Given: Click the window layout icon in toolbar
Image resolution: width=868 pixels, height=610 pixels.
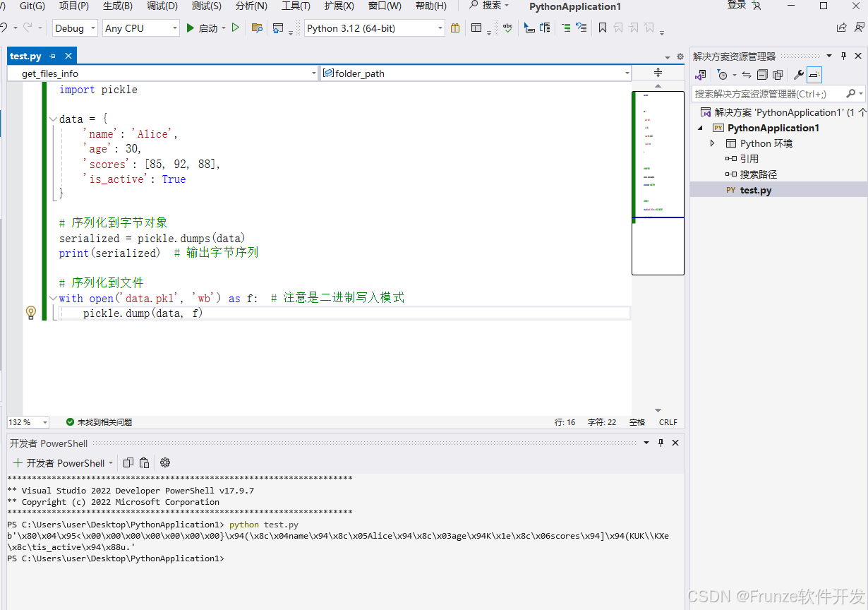Looking at the screenshot, I should click(476, 28).
